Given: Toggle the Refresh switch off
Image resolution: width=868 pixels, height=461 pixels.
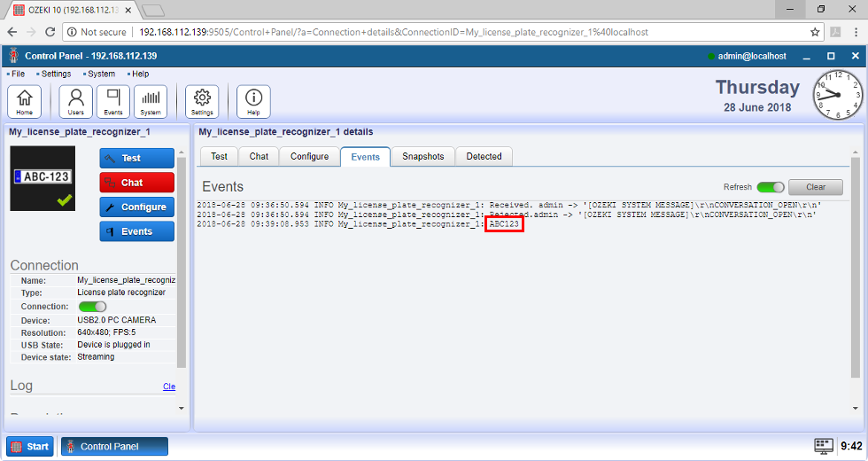Looking at the screenshot, I should click(x=770, y=187).
